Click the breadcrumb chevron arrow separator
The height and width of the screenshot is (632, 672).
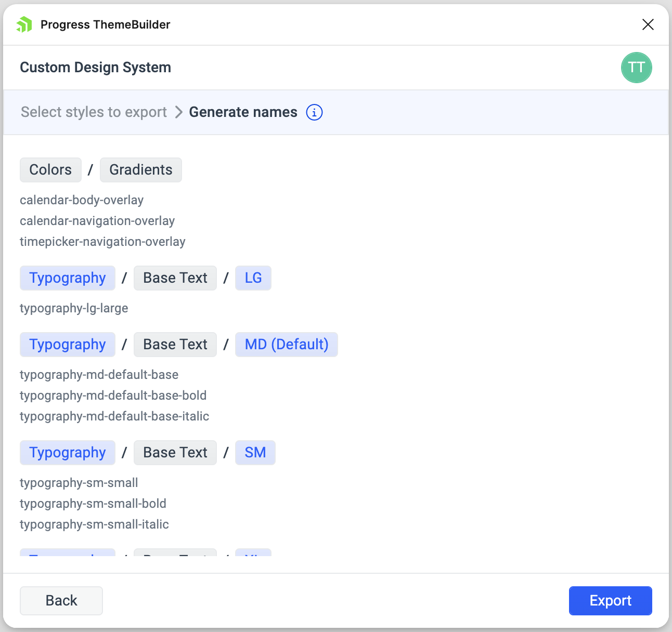[178, 112]
